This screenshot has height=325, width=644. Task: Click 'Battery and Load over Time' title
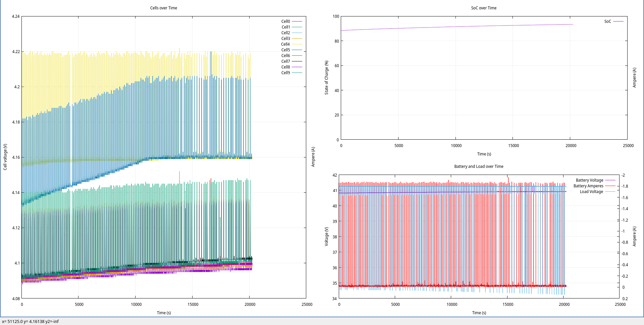coord(479,167)
